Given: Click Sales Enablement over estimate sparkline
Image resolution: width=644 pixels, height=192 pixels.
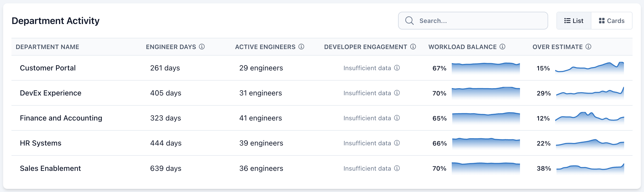Looking at the screenshot, I should (x=590, y=168).
